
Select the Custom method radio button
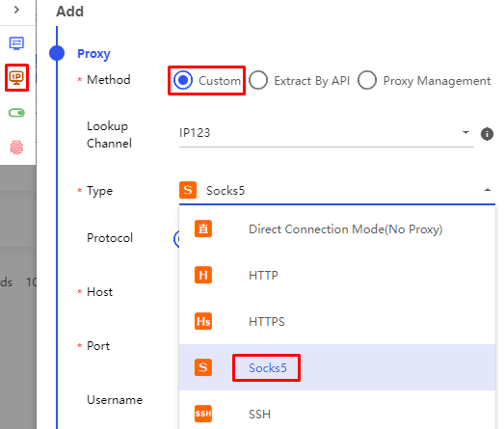[183, 80]
